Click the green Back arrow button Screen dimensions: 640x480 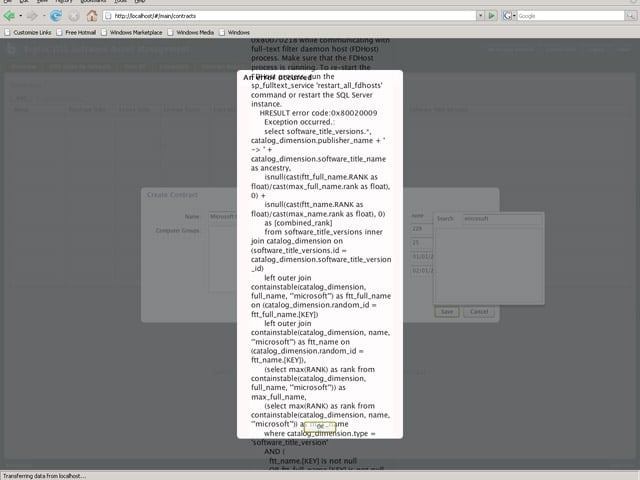click(x=9, y=16)
